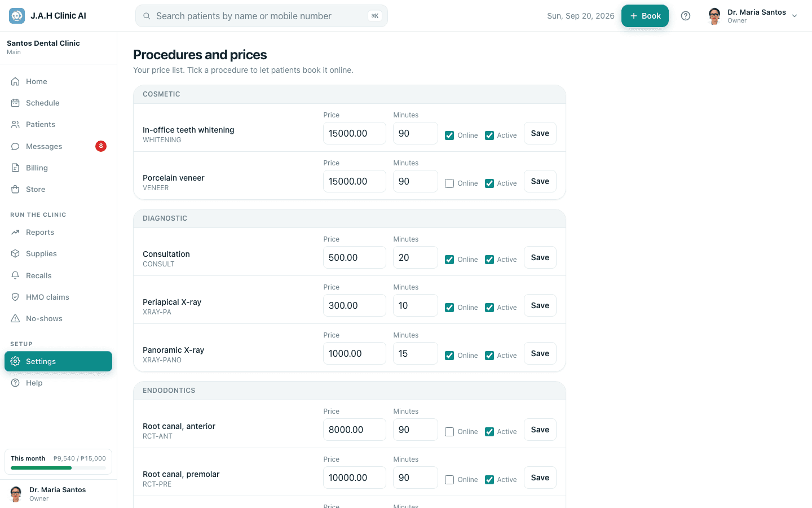Focus the patient search field

click(x=262, y=16)
